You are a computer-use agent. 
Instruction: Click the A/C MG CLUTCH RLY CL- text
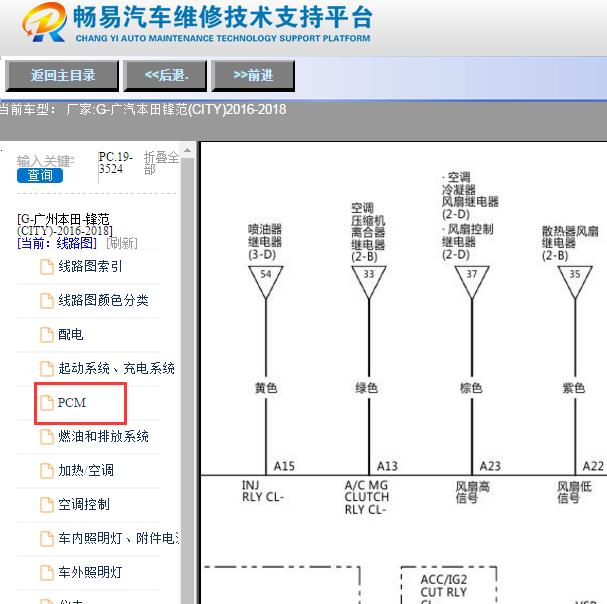[x=367, y=497]
